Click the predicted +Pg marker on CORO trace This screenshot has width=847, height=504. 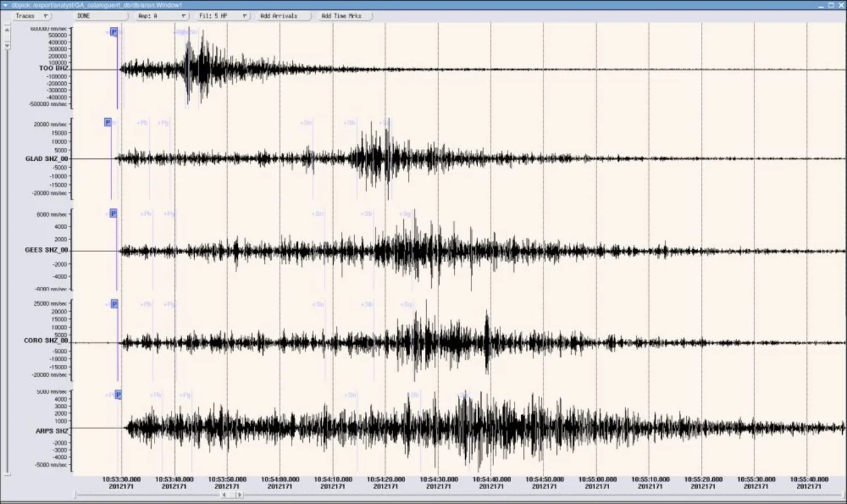pos(169,304)
